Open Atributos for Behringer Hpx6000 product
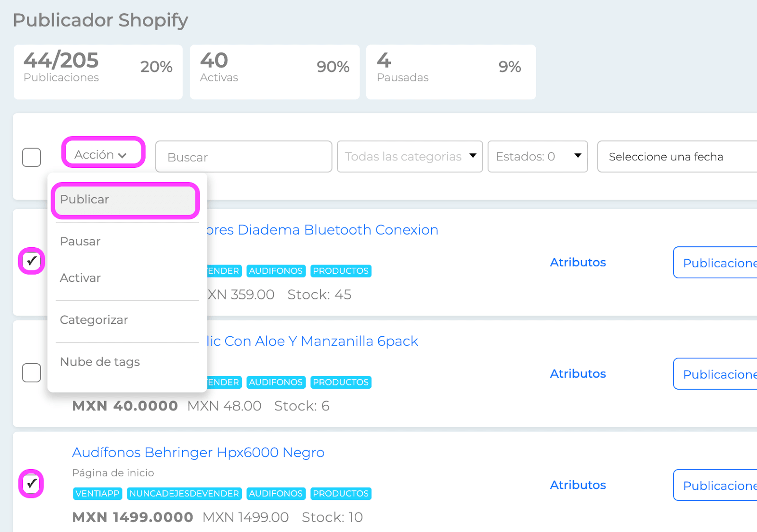 (578, 485)
